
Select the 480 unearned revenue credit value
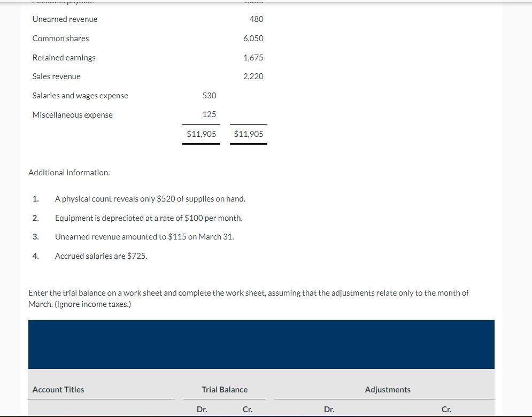[x=256, y=19]
